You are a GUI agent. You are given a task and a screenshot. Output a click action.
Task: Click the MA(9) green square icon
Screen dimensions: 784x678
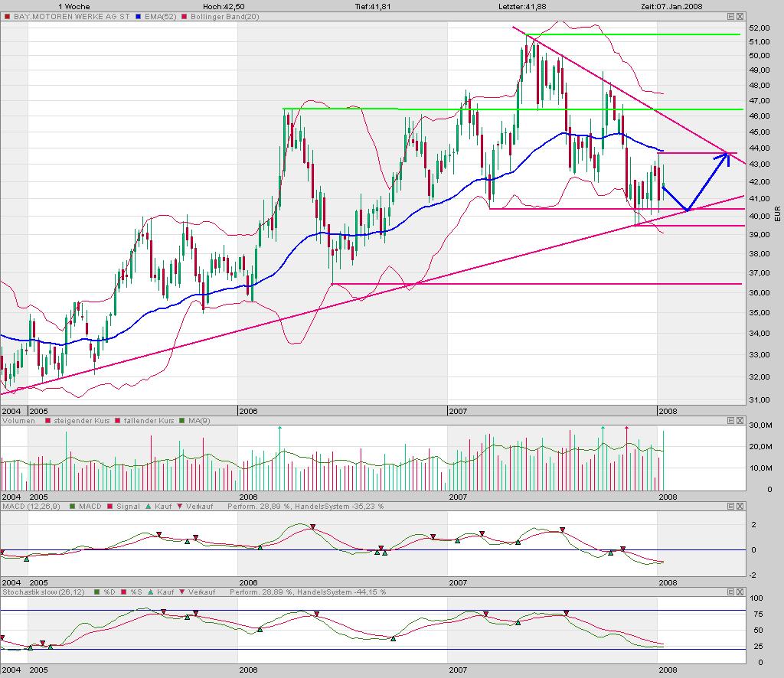[x=181, y=420]
